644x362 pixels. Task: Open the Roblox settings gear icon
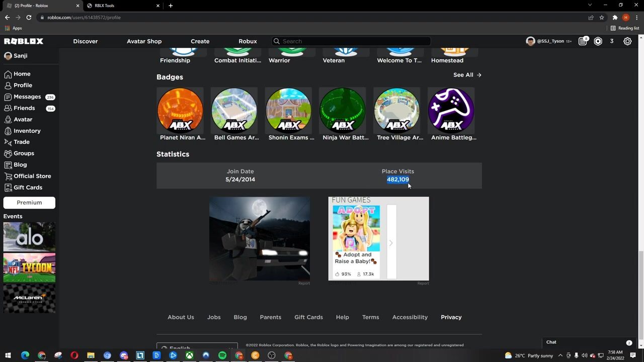click(x=627, y=41)
